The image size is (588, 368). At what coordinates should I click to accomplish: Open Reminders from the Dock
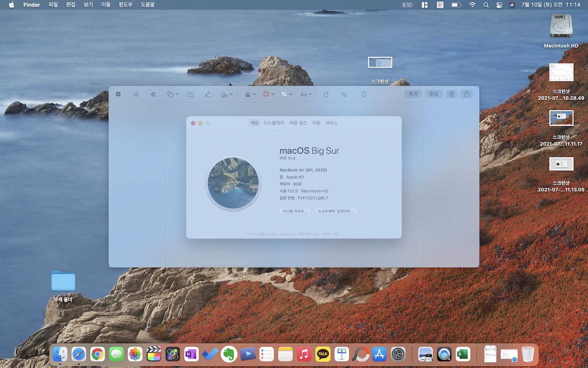266,354
